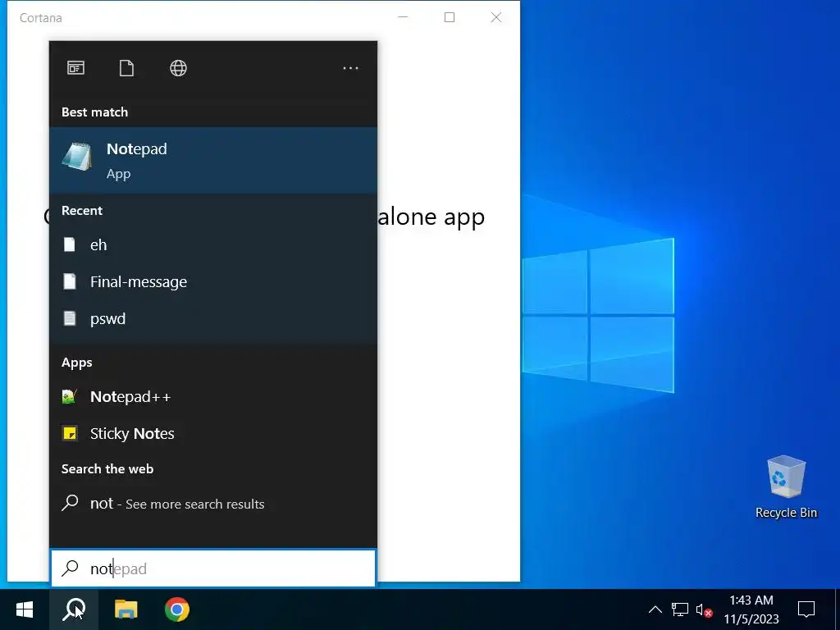Open recent file eh
Screen dimensions: 840x630
pyautogui.click(x=213, y=244)
